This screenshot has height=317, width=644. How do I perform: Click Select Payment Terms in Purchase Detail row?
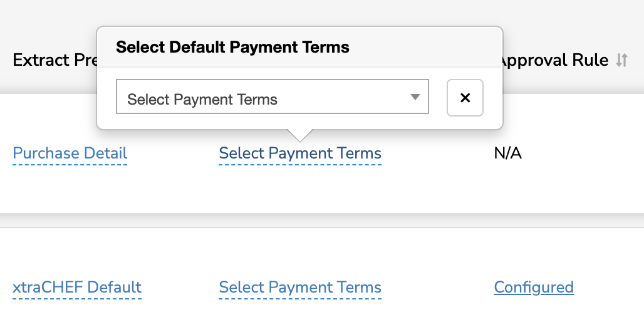tap(300, 153)
